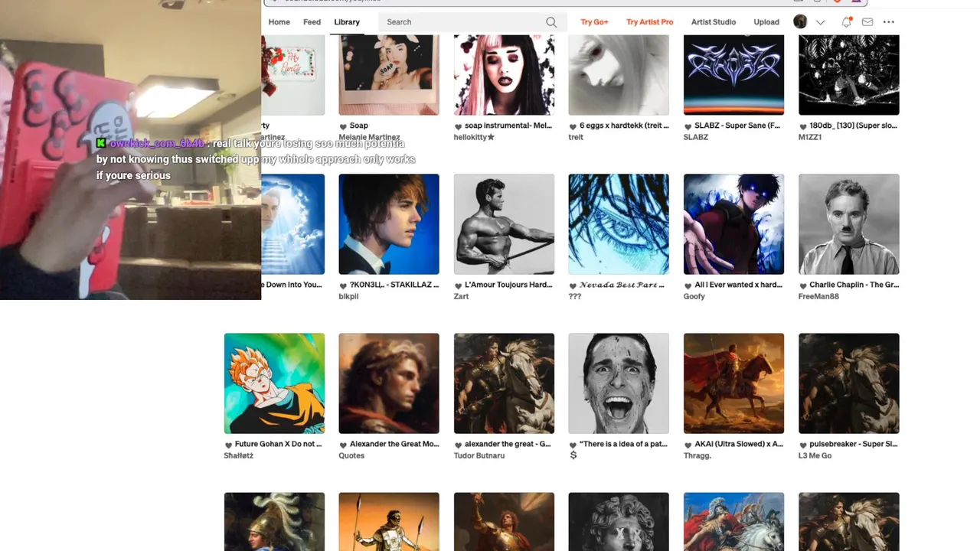Unlike the Soap track heart
The width and height of the screenshot is (980, 551).
click(343, 126)
